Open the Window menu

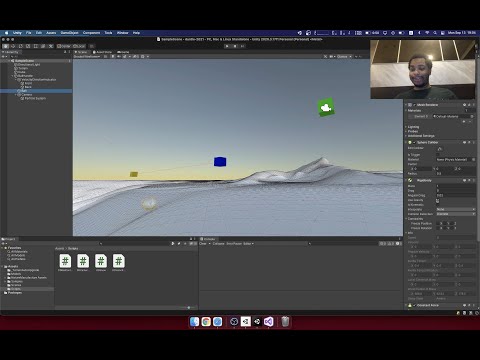[122, 33]
